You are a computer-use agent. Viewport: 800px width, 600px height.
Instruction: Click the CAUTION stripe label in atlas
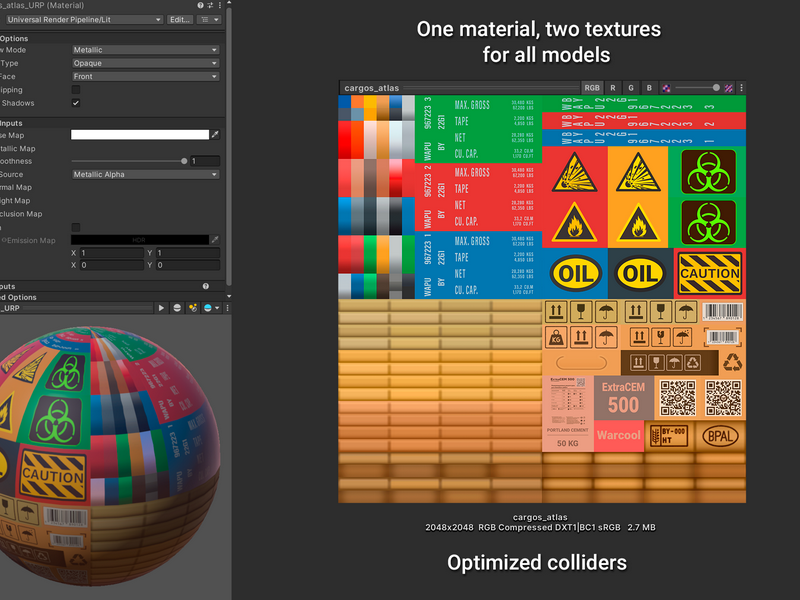[710, 273]
